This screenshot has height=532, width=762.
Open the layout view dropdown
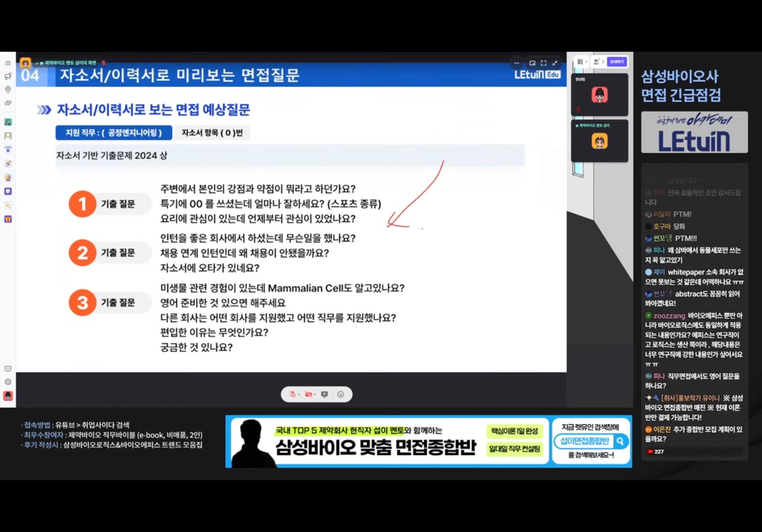(582, 62)
